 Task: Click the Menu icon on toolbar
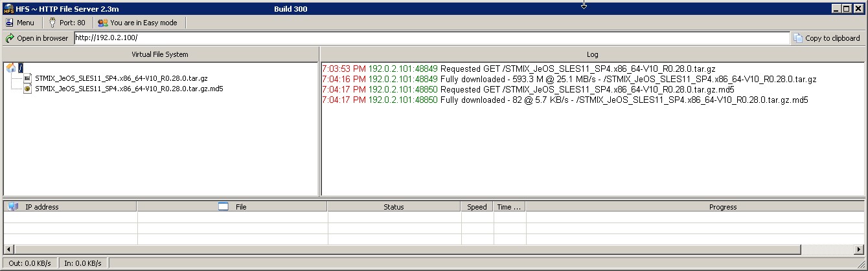(9, 23)
